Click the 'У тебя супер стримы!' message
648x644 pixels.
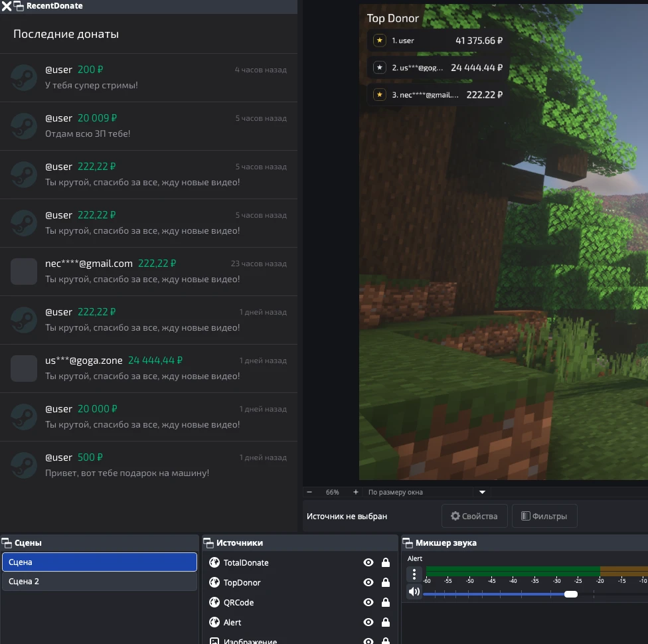tap(92, 85)
